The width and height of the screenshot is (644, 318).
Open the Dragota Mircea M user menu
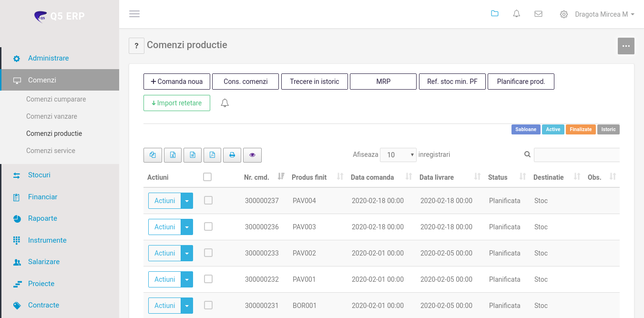click(x=604, y=14)
